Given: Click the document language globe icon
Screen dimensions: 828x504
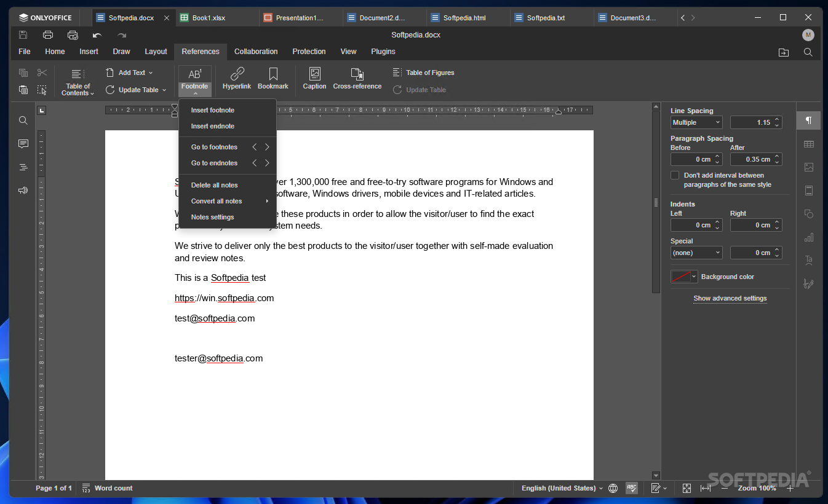Looking at the screenshot, I should click(613, 488).
